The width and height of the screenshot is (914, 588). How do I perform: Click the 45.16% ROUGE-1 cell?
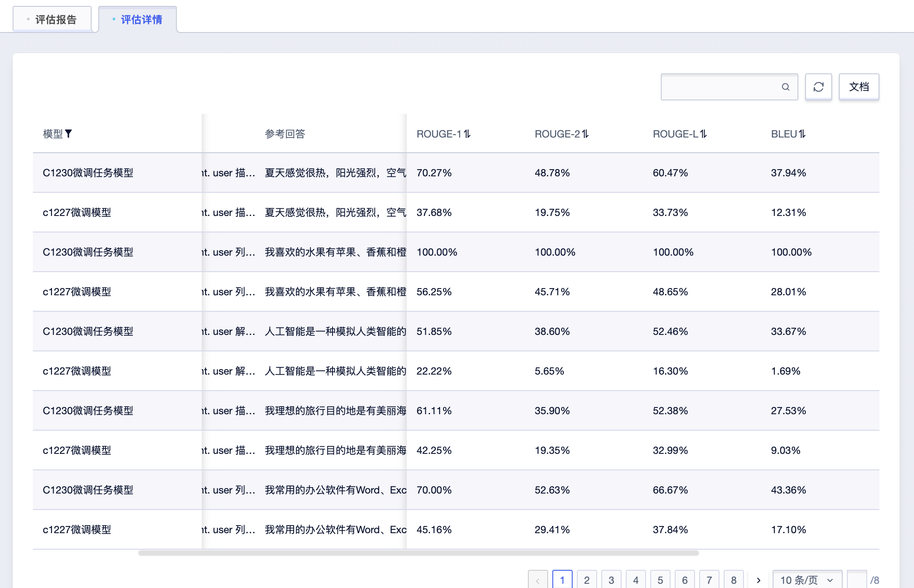point(434,529)
